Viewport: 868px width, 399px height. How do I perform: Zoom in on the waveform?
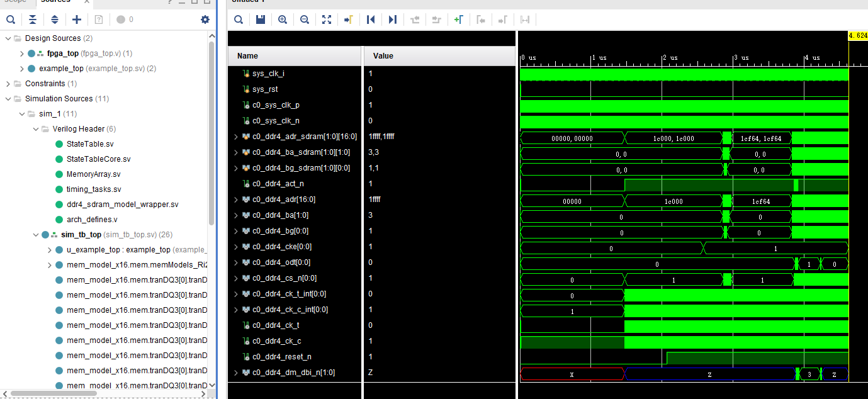(283, 20)
